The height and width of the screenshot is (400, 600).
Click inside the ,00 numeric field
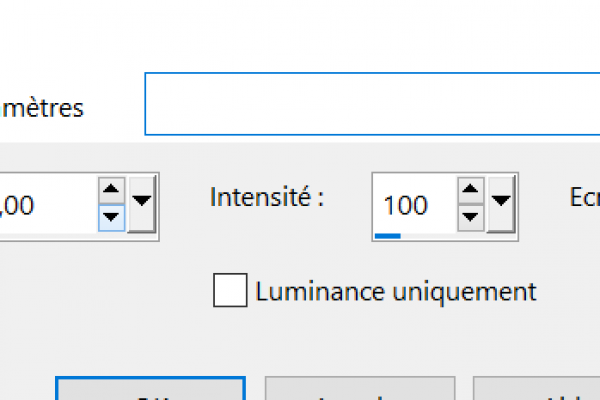(x=47, y=204)
